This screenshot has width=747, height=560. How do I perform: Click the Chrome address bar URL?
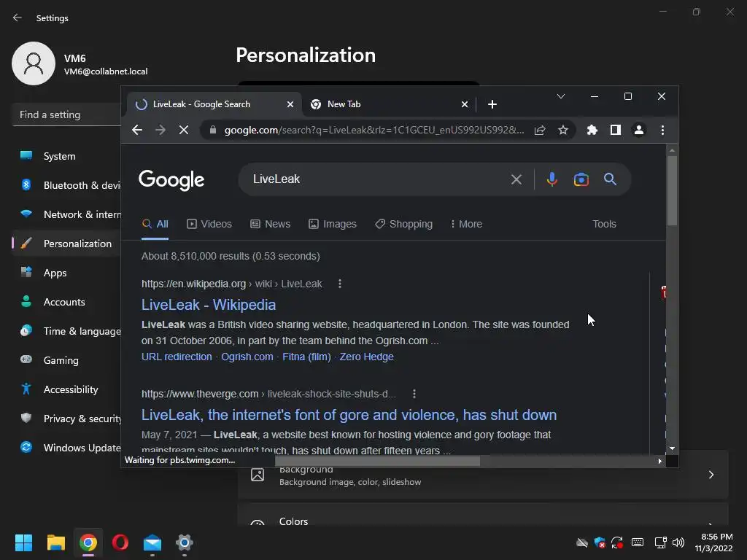tap(374, 130)
